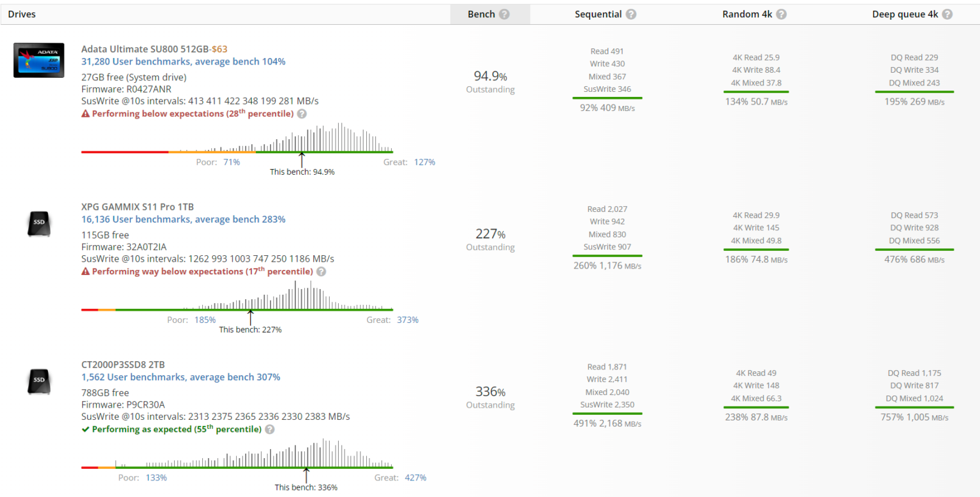Open the Bench column help icon

(504, 14)
